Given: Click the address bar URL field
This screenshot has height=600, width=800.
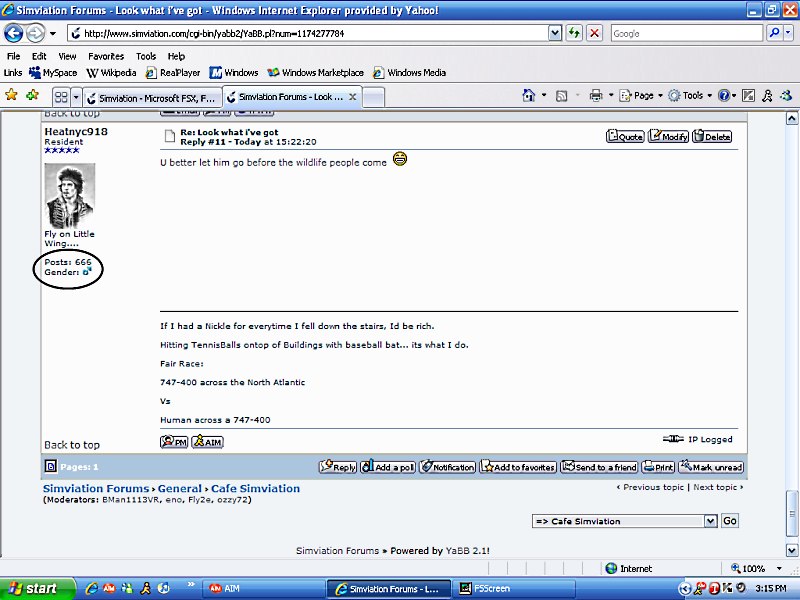Looking at the screenshot, I should click(308, 34).
